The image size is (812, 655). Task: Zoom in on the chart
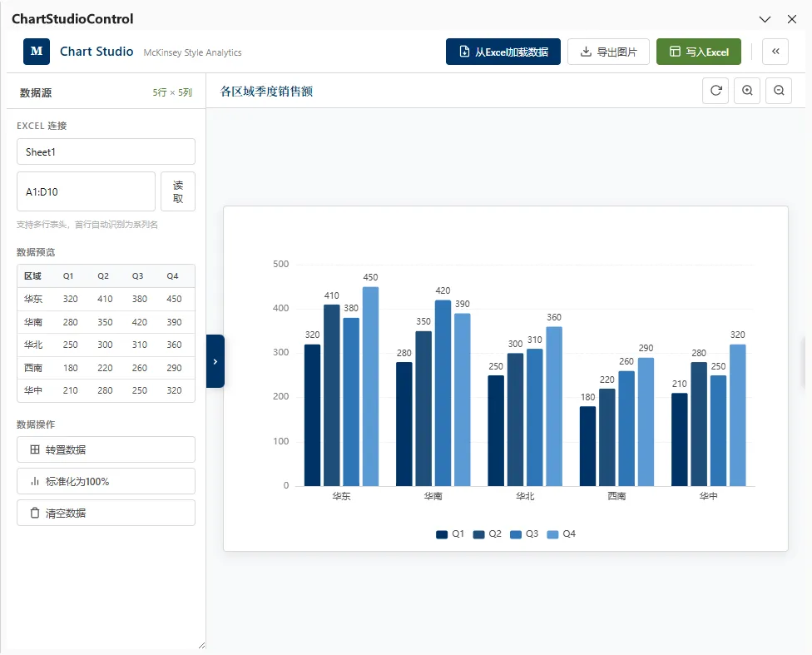point(747,91)
